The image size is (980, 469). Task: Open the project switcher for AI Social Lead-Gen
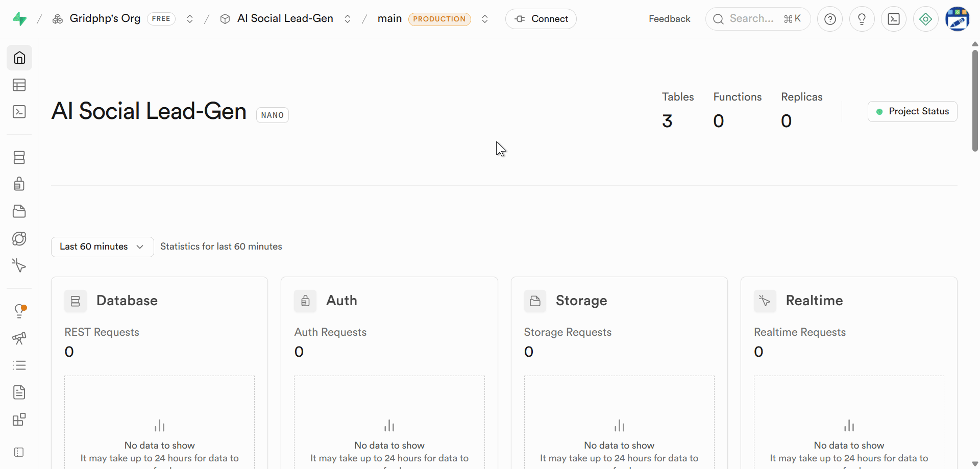tap(348, 19)
